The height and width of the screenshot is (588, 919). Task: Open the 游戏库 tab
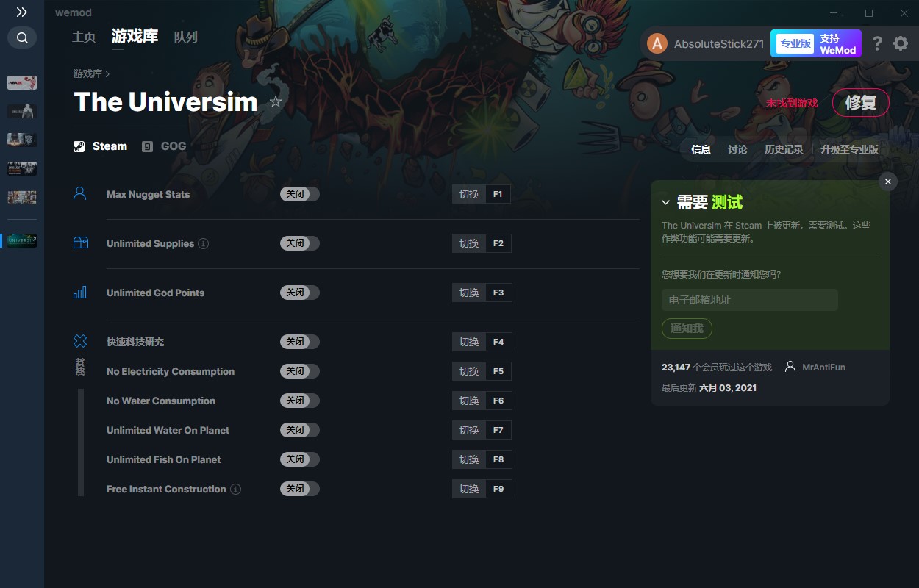[135, 37]
